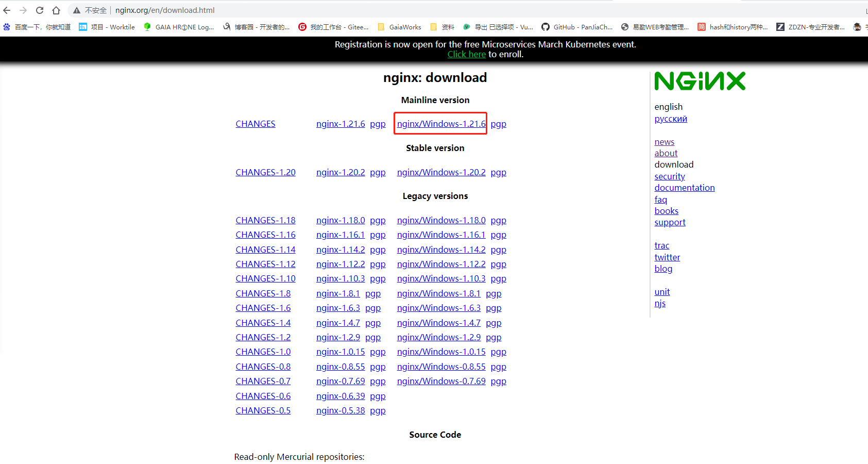Click the browser home icon
The width and height of the screenshot is (868, 464).
click(x=56, y=10)
